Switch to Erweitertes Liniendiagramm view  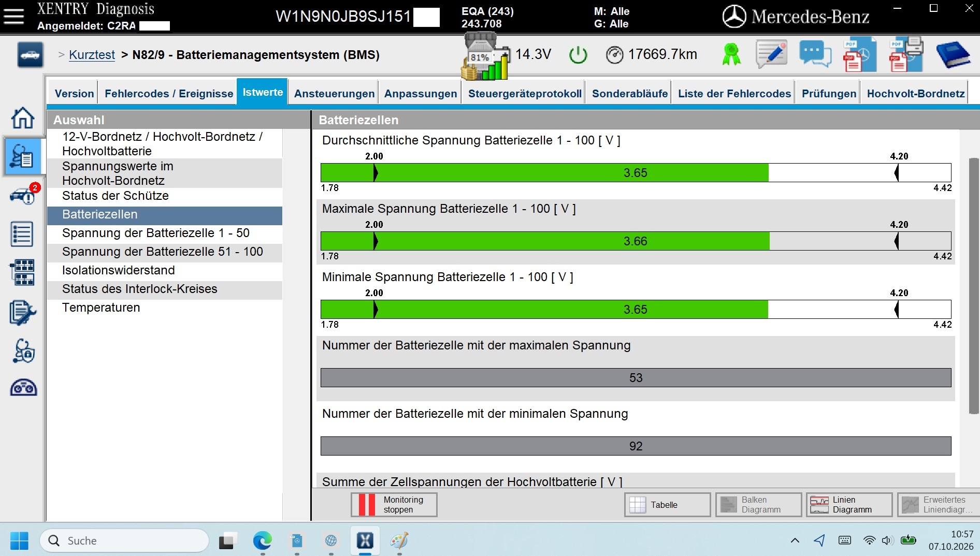(x=939, y=505)
